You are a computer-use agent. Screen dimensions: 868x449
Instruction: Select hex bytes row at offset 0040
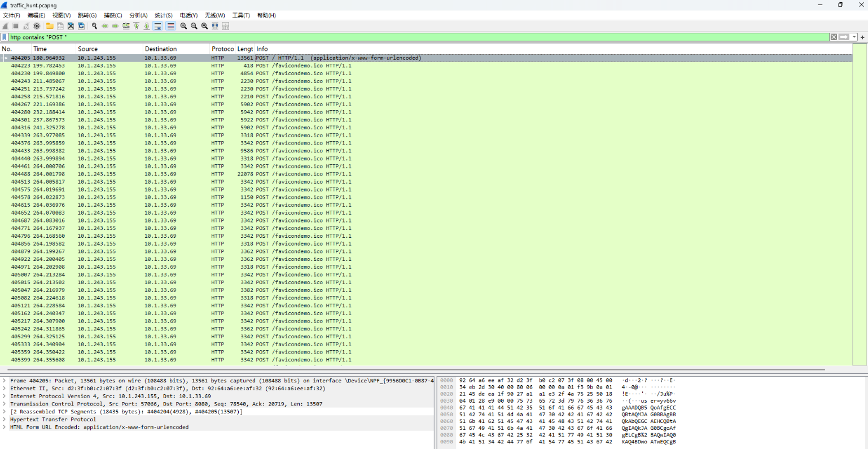[558, 408]
